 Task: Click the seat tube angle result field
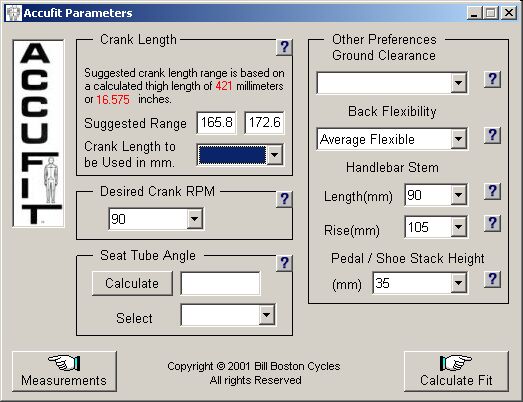[220, 284]
